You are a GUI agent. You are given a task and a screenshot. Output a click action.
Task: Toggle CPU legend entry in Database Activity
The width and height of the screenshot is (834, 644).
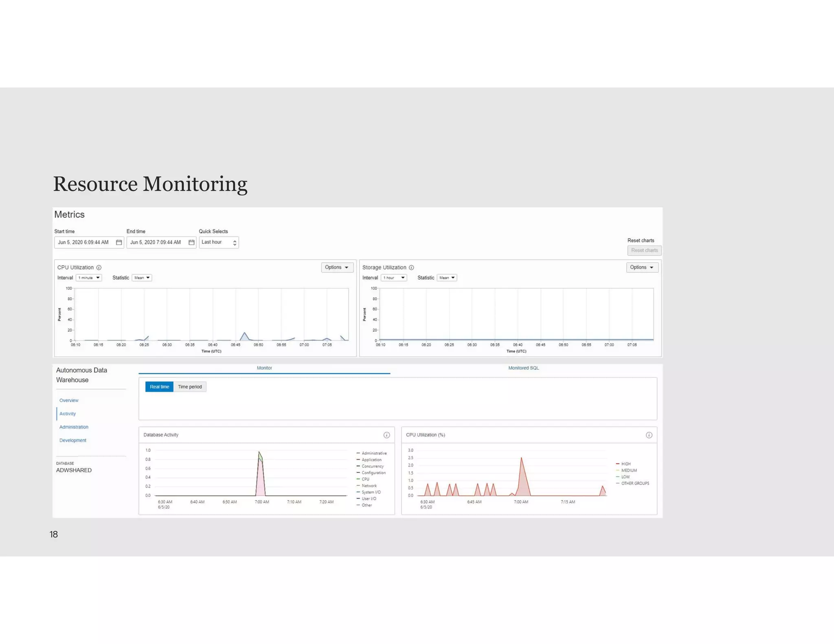[x=363, y=479]
